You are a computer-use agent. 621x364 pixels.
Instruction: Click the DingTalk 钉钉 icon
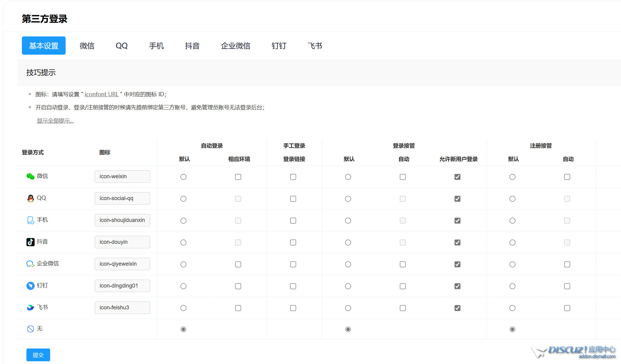30,286
